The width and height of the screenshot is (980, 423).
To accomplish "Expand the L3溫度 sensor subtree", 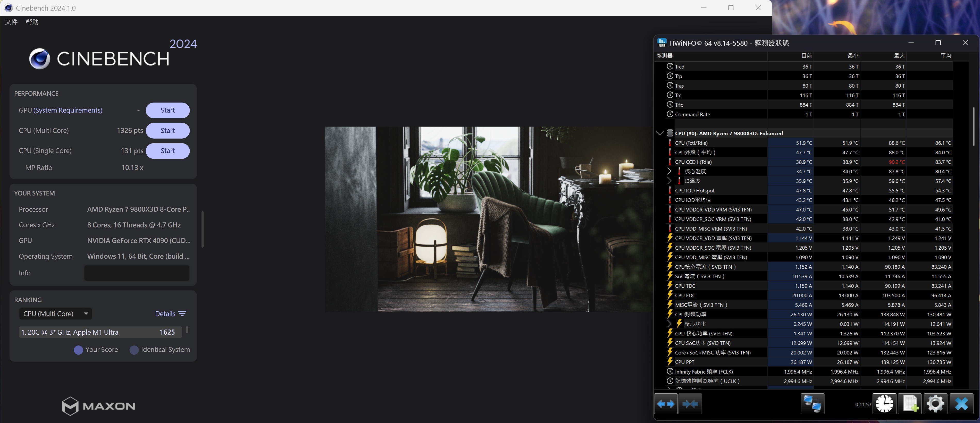I will [x=669, y=181].
